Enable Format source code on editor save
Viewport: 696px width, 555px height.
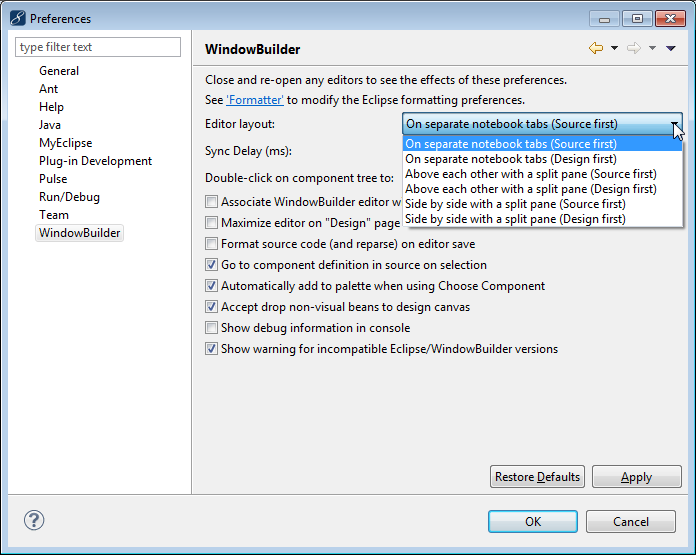click(x=211, y=244)
